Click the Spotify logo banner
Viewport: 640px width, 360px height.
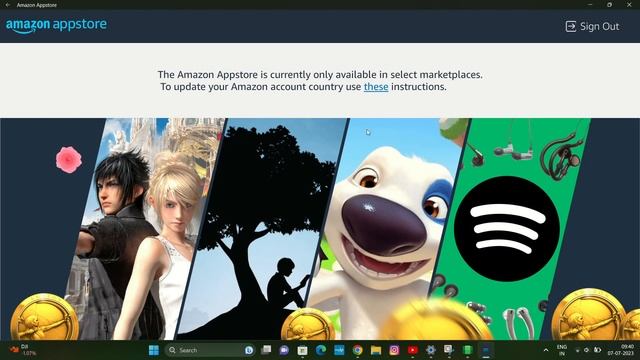(507, 229)
